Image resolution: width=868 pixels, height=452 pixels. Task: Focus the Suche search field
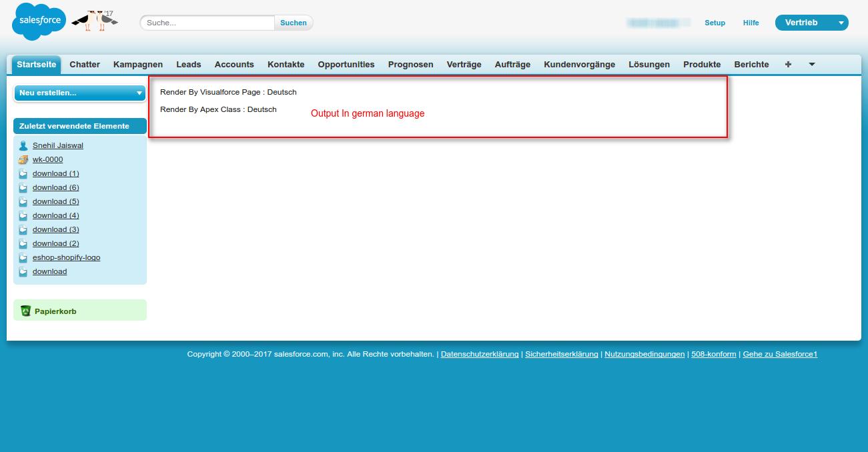click(x=207, y=23)
